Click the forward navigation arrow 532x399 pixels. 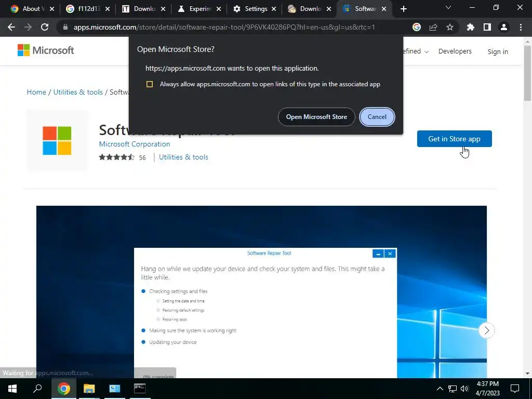tap(28, 27)
